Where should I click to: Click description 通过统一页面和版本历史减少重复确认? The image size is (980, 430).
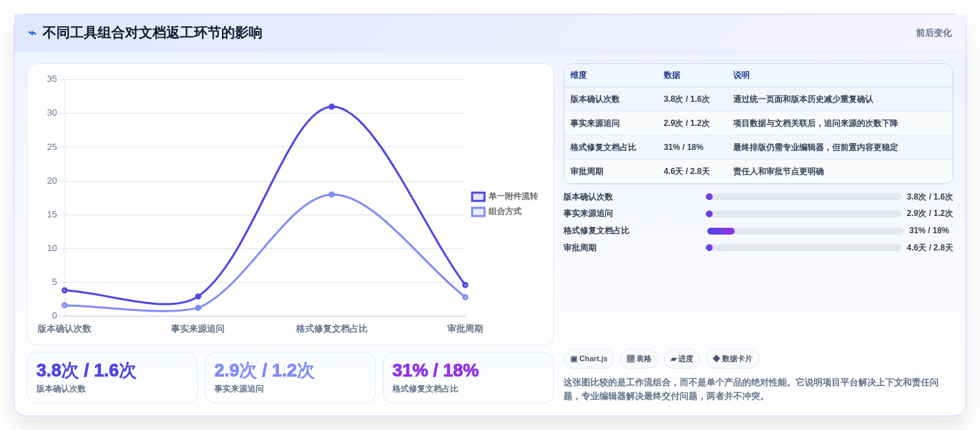tap(803, 99)
